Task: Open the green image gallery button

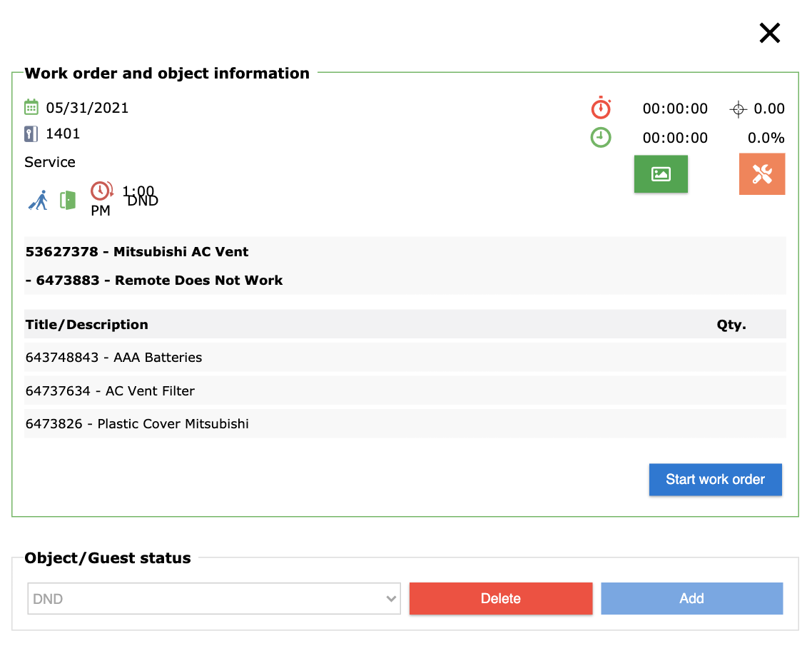Action: tap(661, 173)
